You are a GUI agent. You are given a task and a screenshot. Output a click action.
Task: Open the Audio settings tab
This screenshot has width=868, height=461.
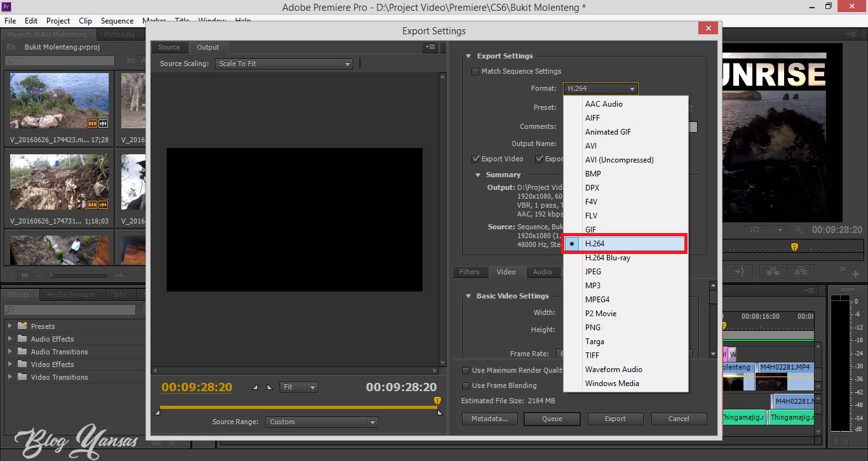tap(542, 272)
